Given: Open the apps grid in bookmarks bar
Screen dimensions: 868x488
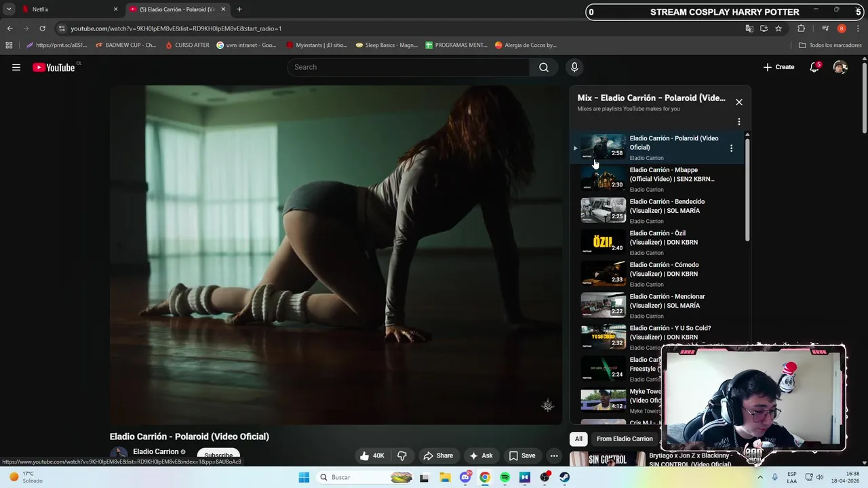Looking at the screenshot, I should (x=9, y=45).
